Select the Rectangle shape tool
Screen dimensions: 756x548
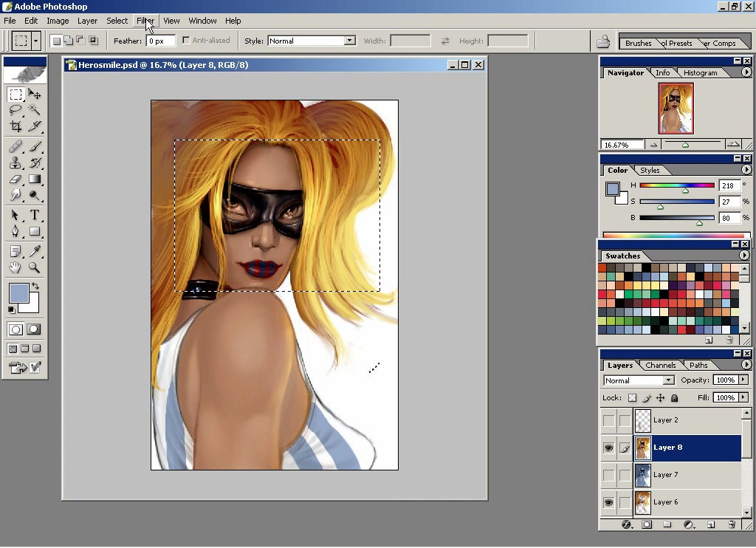click(34, 232)
